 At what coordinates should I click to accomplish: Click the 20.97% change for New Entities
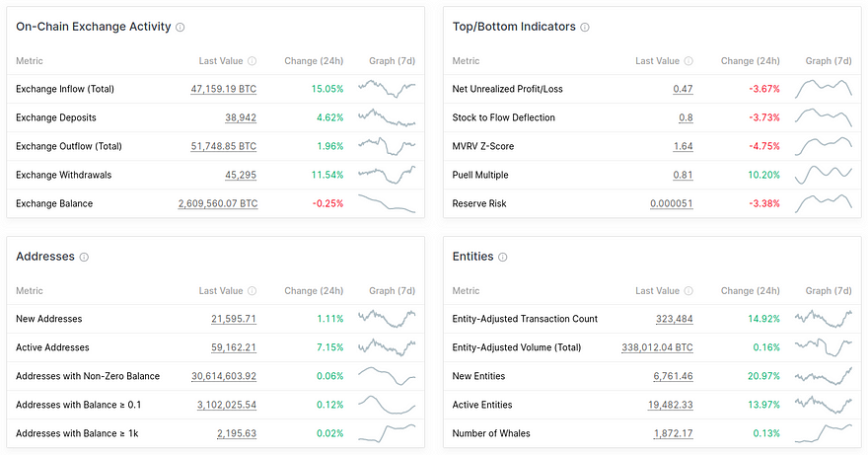[763, 376]
